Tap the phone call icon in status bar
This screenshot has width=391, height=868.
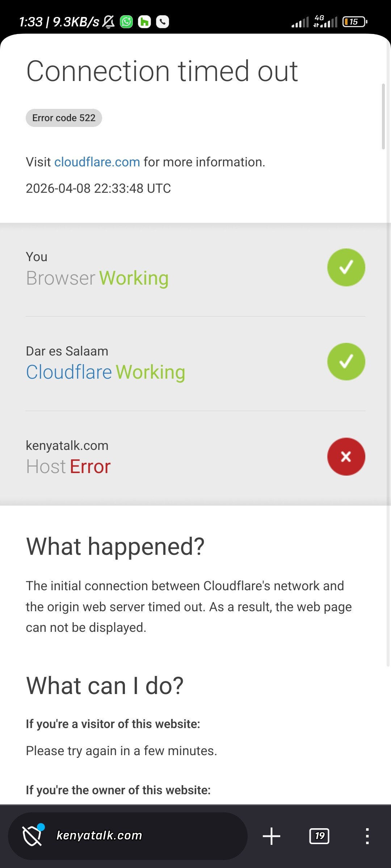click(x=163, y=22)
